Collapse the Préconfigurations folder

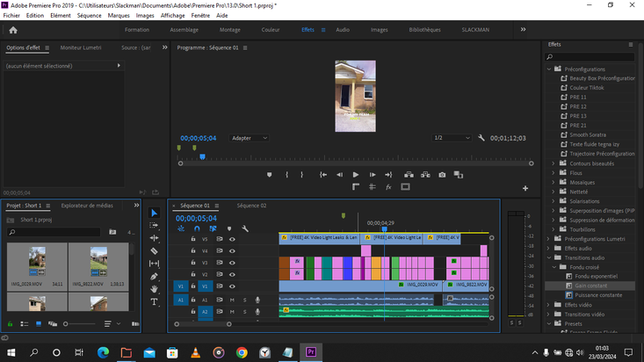click(x=549, y=69)
